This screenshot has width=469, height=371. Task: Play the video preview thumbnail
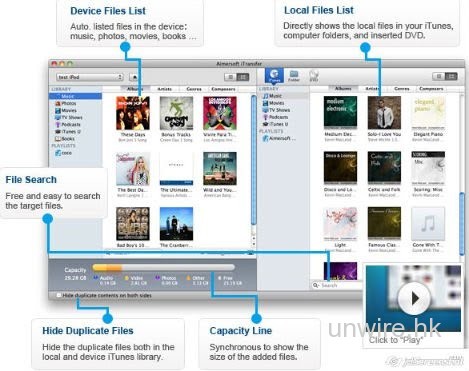(414, 298)
